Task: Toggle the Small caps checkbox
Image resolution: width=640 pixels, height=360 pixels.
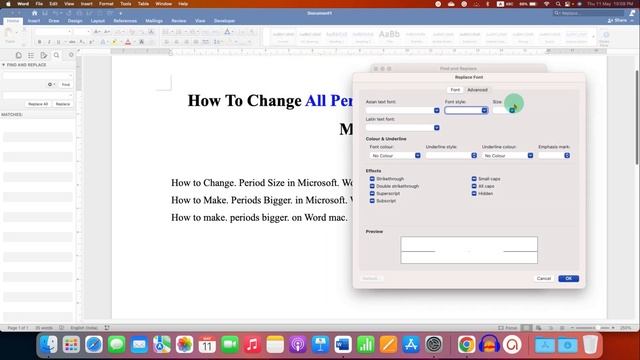Action: pyautogui.click(x=474, y=179)
